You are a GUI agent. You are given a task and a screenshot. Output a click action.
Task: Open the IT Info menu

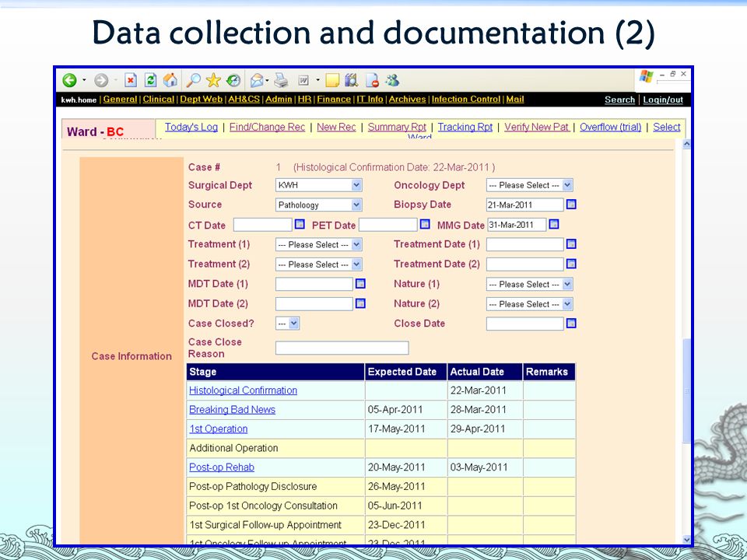click(370, 99)
